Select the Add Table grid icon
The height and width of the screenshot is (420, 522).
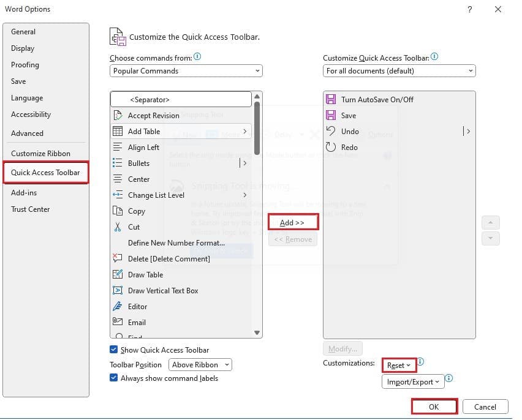click(x=118, y=132)
